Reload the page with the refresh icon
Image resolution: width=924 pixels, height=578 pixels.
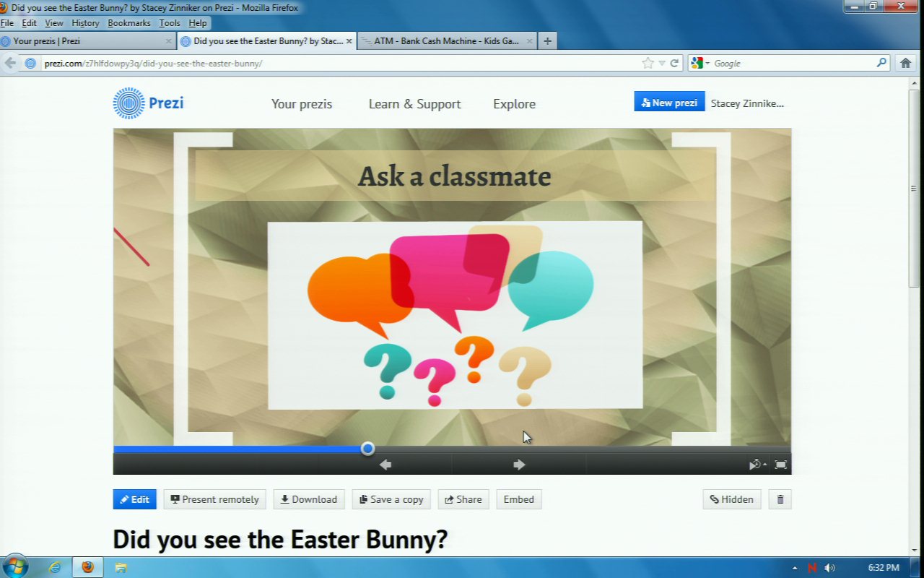click(675, 63)
